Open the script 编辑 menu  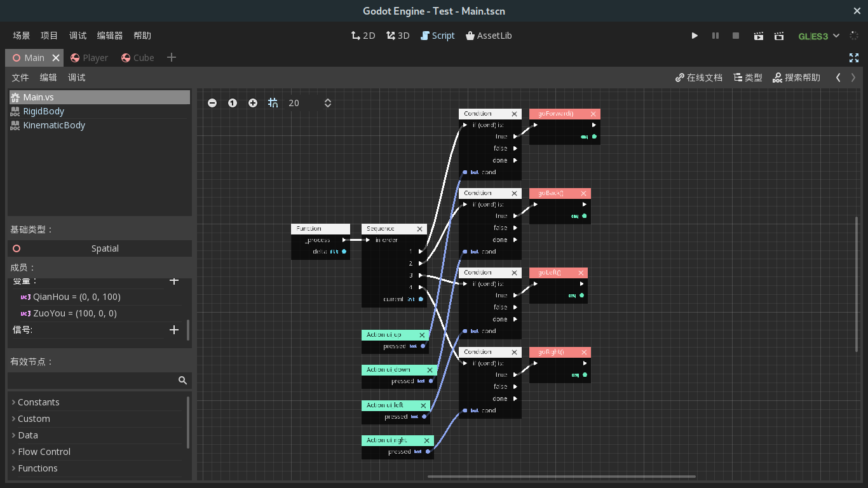click(48, 78)
